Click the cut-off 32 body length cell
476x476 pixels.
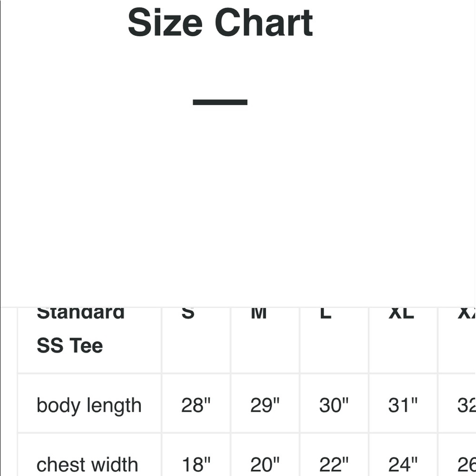click(457, 404)
